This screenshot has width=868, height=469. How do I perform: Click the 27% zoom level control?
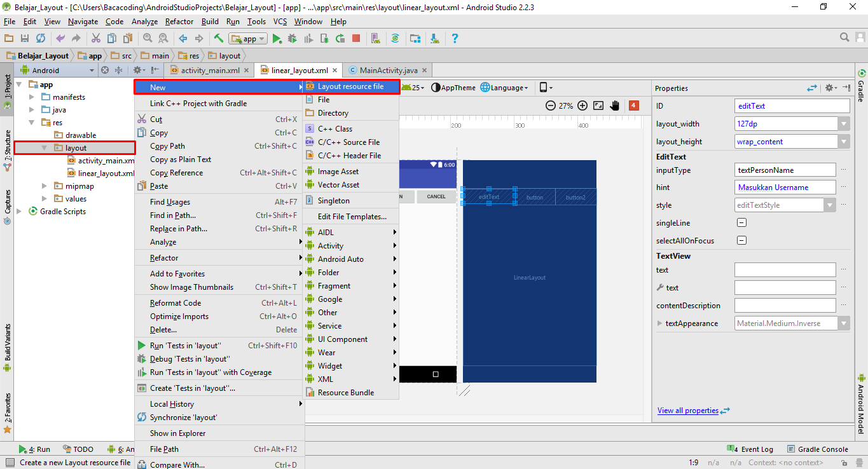[x=566, y=105]
